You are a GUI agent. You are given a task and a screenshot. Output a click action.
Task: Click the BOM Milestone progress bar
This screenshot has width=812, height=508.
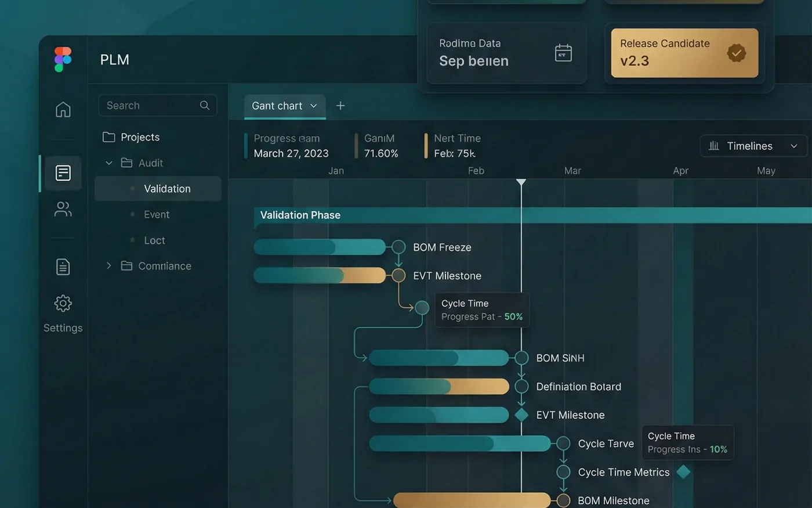[472, 499]
